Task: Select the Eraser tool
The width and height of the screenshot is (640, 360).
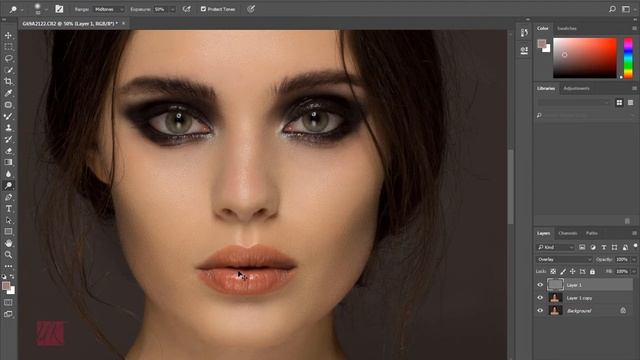Action: click(x=8, y=151)
